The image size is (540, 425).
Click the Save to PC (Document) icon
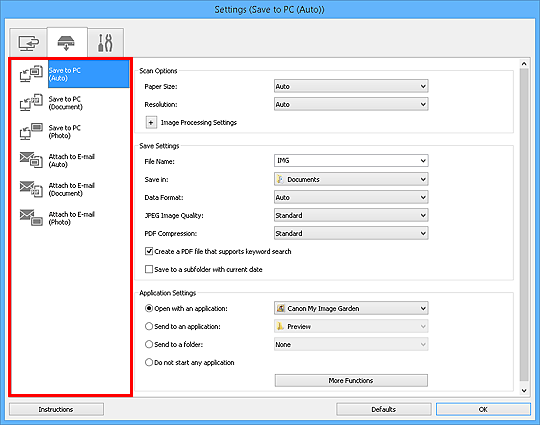pos(31,103)
